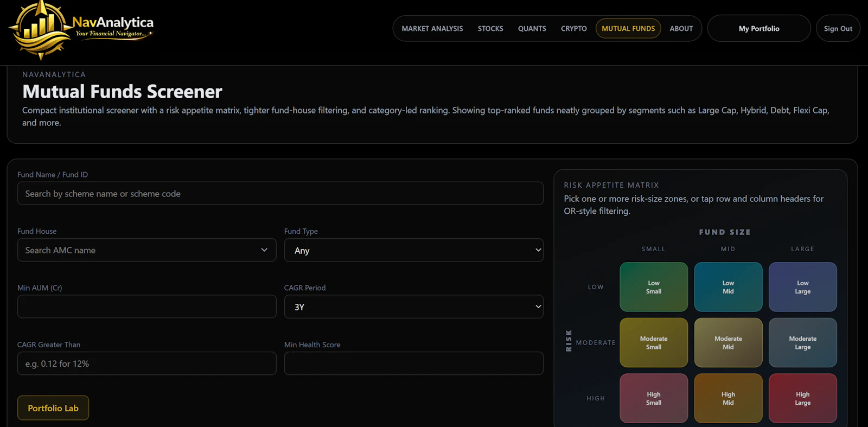Open the Portfolio Lab button
Viewport: 868px width, 427px height.
pyautogui.click(x=53, y=408)
